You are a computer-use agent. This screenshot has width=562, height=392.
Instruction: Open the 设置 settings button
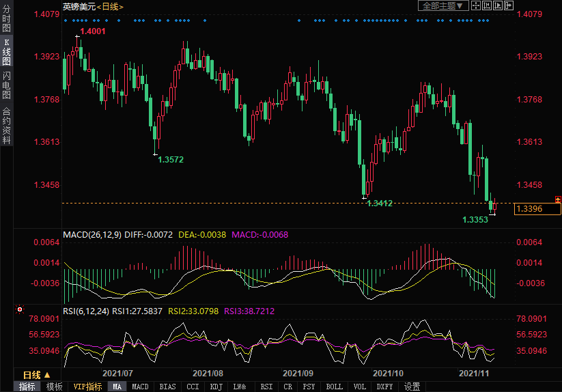[x=412, y=387]
